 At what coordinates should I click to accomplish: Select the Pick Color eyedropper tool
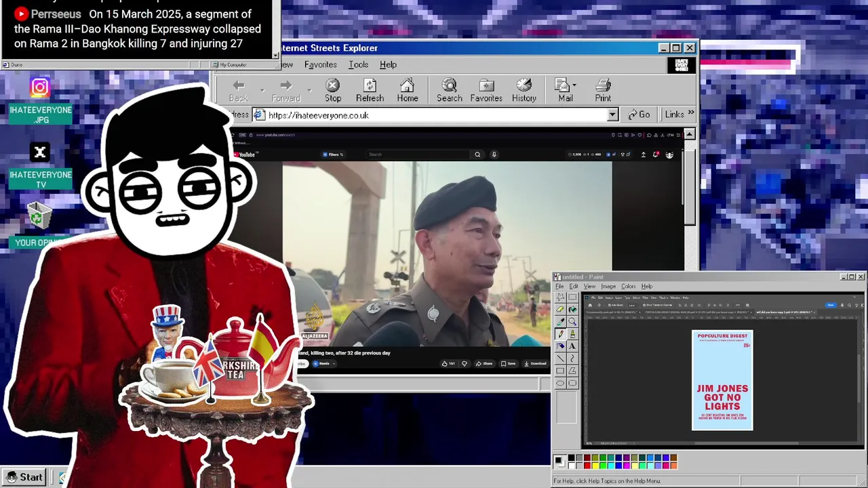coord(559,321)
